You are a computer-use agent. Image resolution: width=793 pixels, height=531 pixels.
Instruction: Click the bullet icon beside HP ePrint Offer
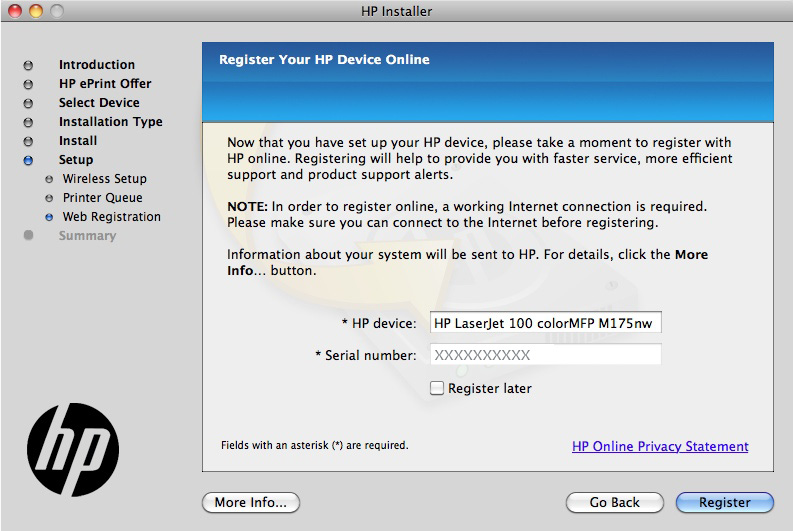28,84
